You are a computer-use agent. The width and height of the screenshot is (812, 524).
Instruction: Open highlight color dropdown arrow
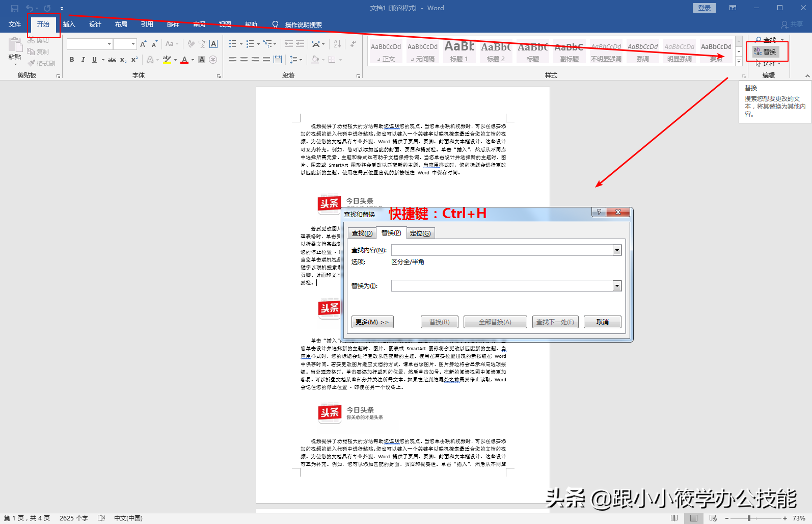pos(175,60)
